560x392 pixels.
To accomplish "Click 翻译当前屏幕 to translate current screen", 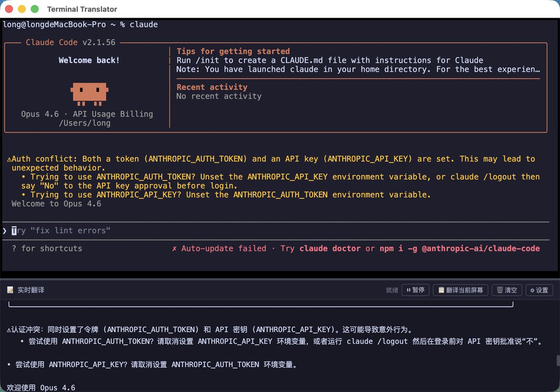I will (x=460, y=290).
